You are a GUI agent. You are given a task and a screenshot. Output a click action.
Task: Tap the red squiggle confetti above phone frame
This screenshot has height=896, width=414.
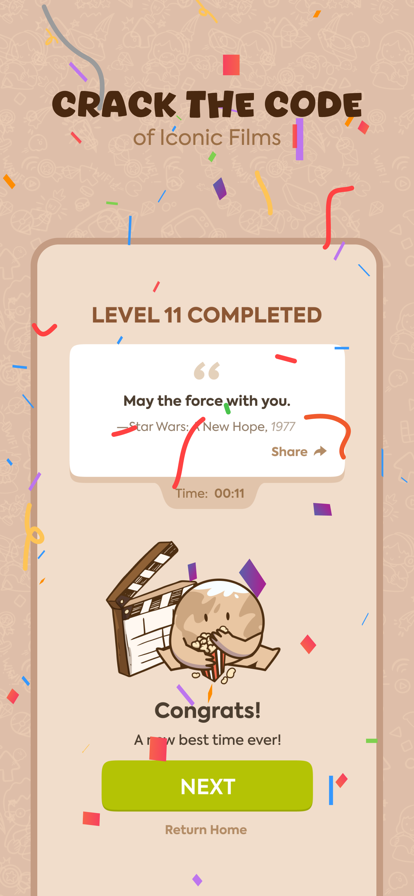tap(337, 216)
